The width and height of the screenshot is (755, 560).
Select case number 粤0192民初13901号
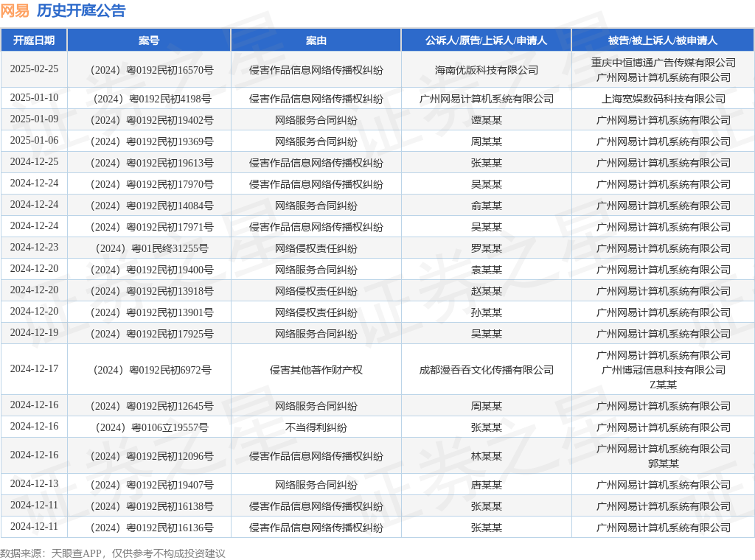(x=152, y=312)
